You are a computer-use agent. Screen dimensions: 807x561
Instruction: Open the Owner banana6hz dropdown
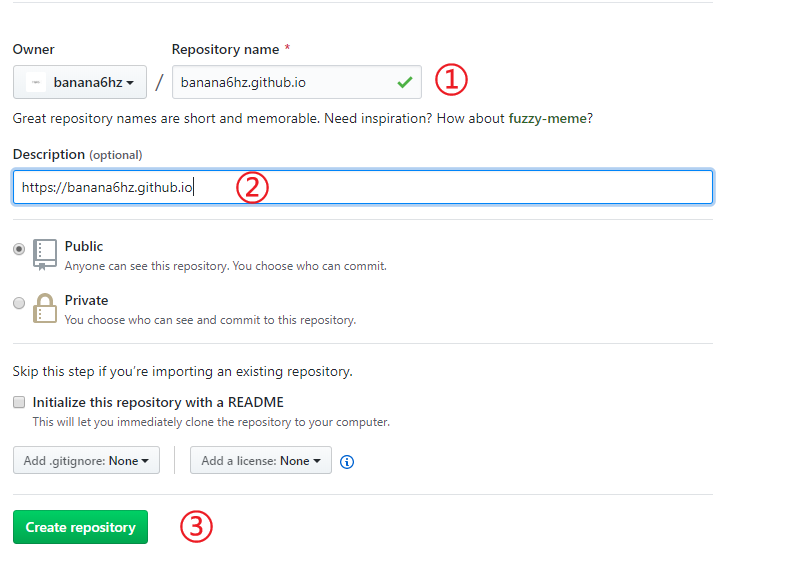pyautogui.click(x=80, y=83)
